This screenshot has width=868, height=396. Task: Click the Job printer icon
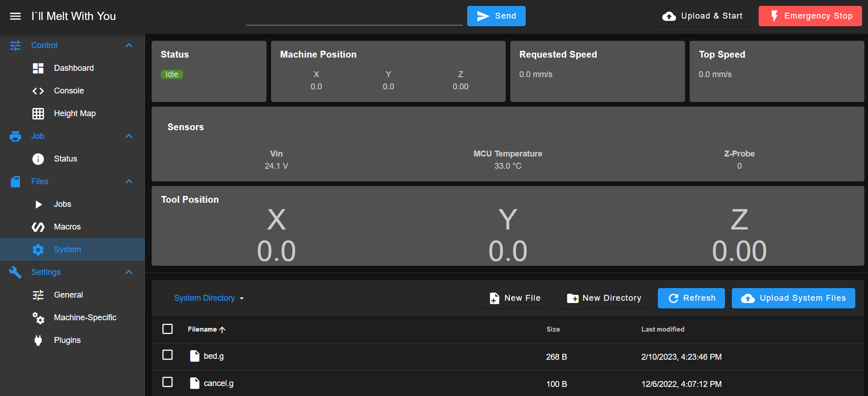tap(15, 136)
